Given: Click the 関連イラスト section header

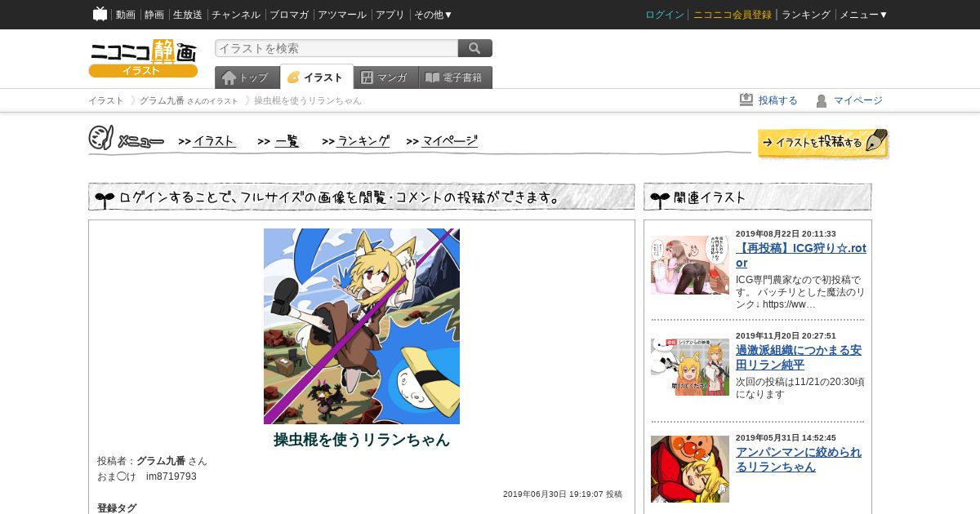Looking at the screenshot, I should tap(758, 197).
